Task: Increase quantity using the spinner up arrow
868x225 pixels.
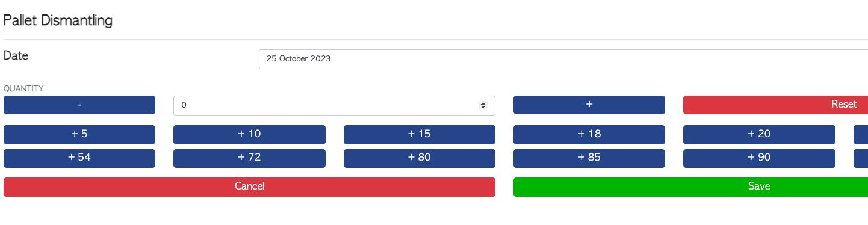Action: pyautogui.click(x=483, y=103)
